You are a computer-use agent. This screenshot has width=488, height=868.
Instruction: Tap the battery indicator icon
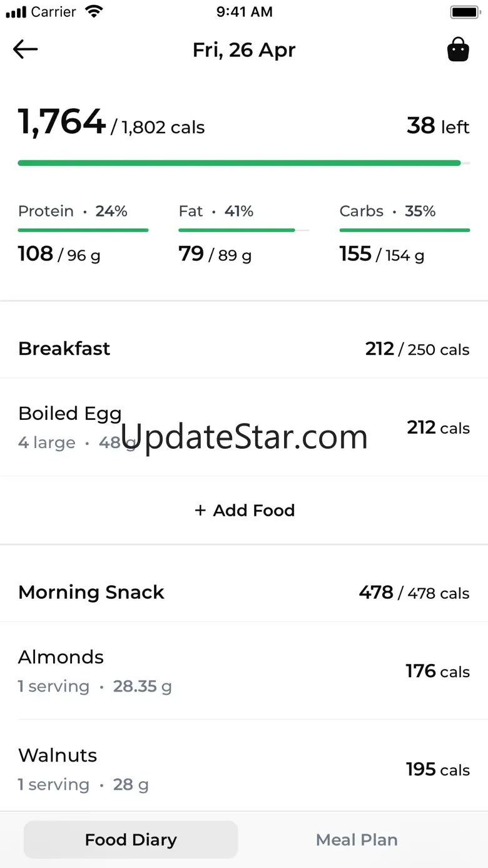pos(464,12)
